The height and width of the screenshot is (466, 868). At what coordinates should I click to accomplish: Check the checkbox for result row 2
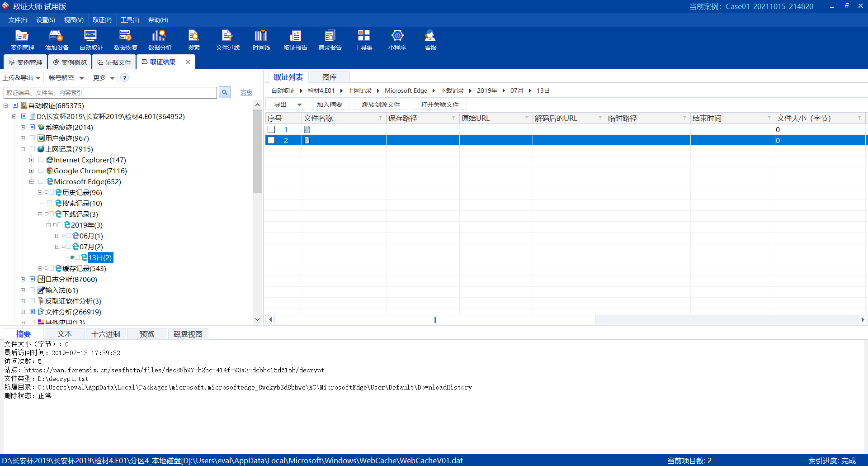tap(271, 140)
